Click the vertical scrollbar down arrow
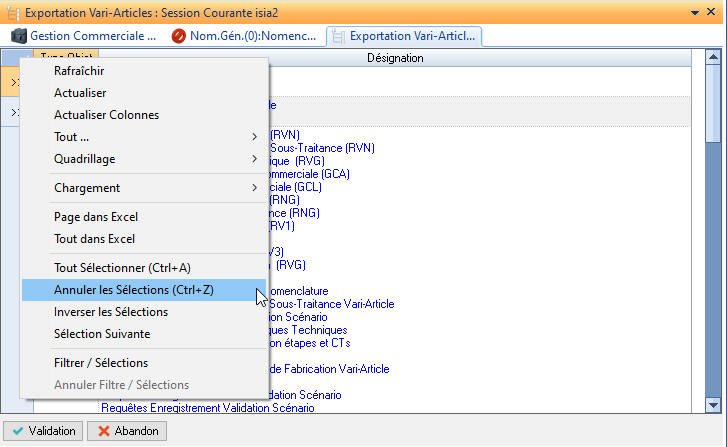 pos(713,405)
